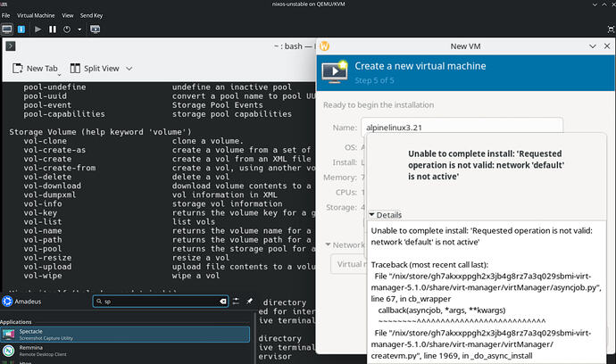
Task: Click New Tab in Konsole toolbar
Action: [35, 69]
